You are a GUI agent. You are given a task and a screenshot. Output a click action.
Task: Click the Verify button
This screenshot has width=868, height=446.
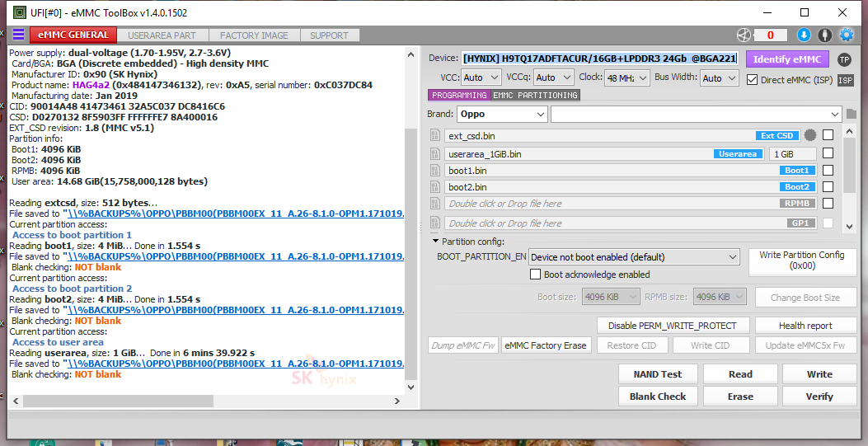819,397
